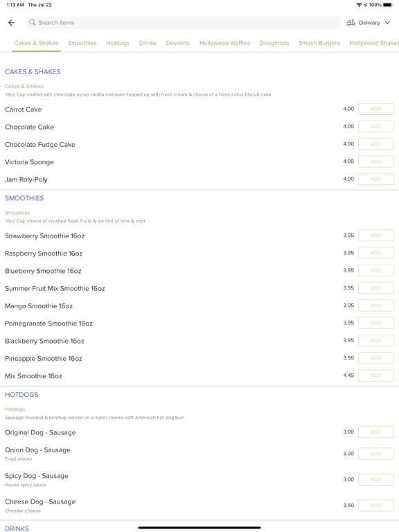The width and height of the screenshot is (399, 532).
Task: Add Spicy Dog - Sausage item
Action: point(376,479)
